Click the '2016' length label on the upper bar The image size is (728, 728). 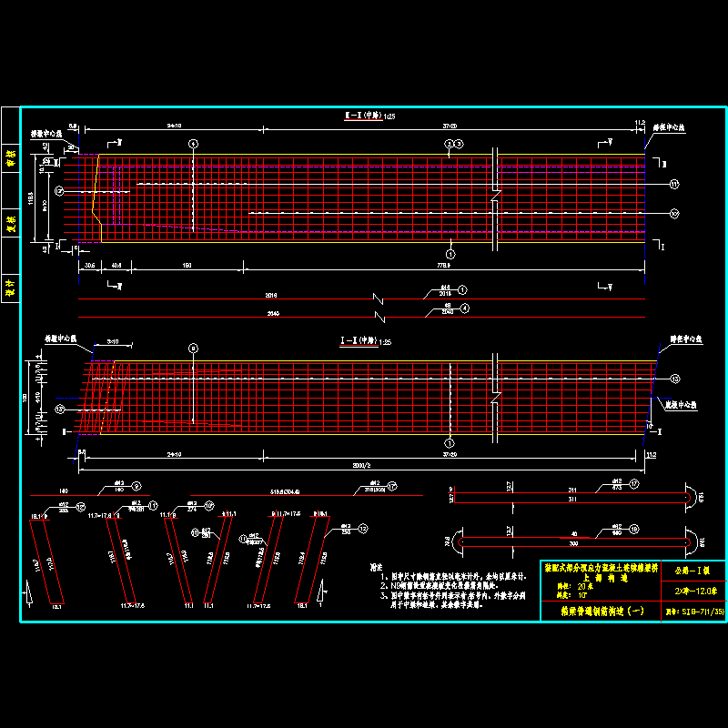click(x=271, y=295)
